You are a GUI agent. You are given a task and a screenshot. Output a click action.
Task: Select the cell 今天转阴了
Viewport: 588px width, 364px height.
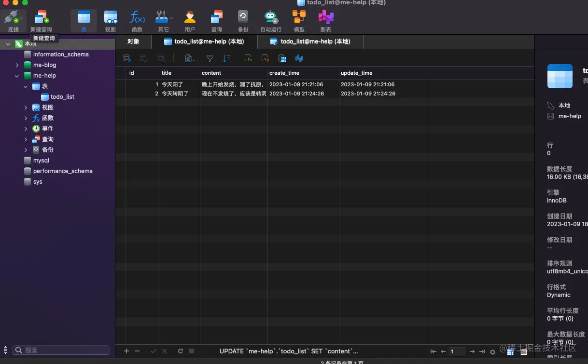180,94
